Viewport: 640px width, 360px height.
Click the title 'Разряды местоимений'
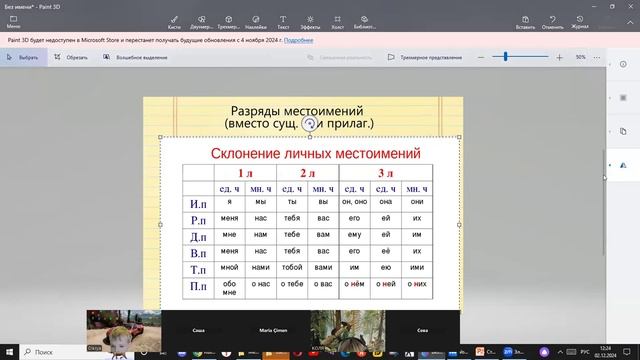[x=297, y=111]
